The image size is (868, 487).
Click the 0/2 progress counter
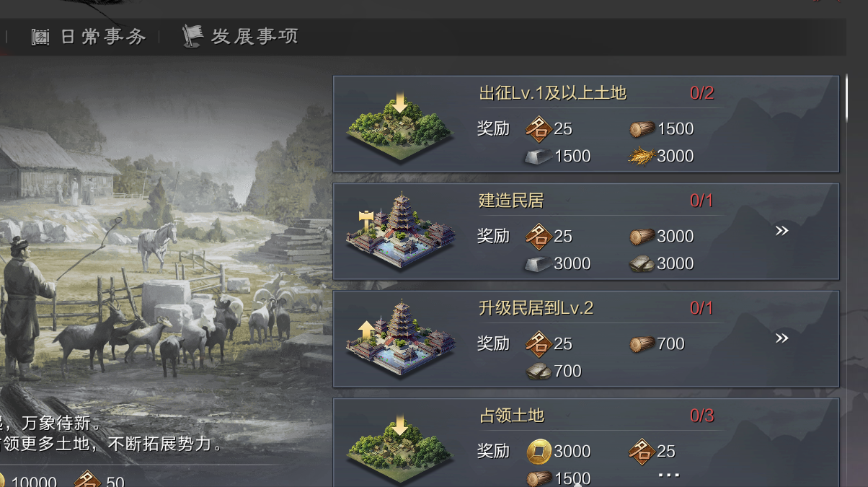click(701, 93)
